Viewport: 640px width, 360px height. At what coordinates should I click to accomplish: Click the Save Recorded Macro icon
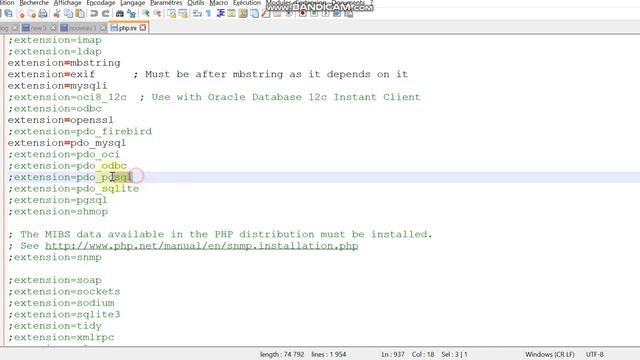349,13
